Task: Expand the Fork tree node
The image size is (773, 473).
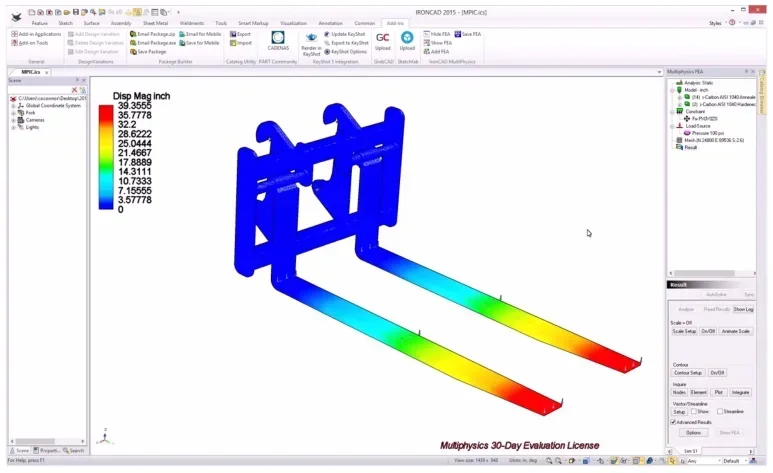Action: (x=13, y=113)
